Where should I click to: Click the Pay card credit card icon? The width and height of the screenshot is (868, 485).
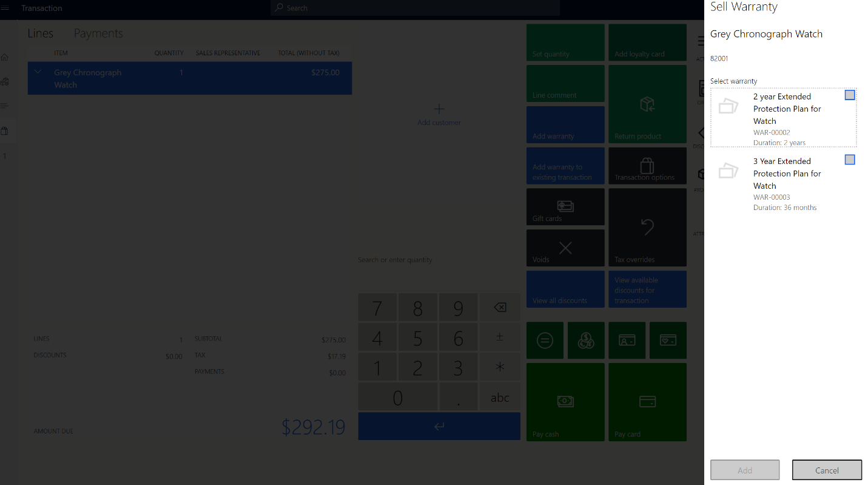coord(647,401)
